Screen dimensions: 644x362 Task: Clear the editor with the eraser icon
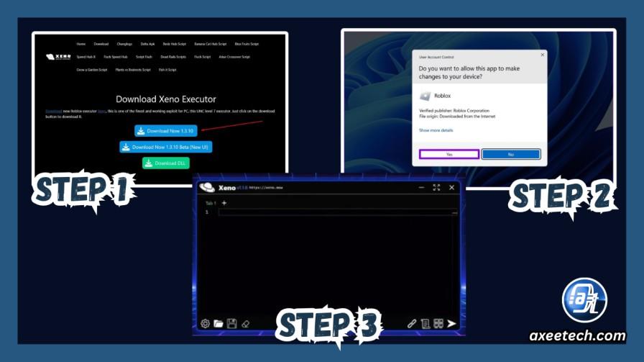(x=246, y=324)
